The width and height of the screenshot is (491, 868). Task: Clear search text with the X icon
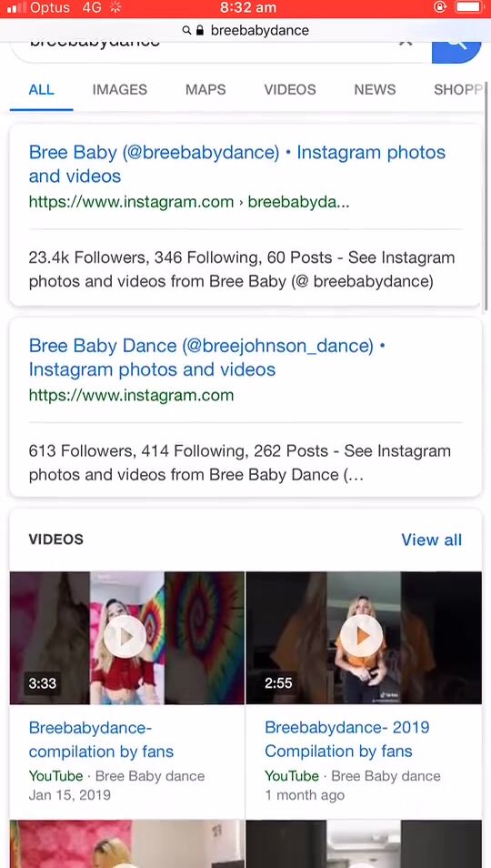click(406, 43)
